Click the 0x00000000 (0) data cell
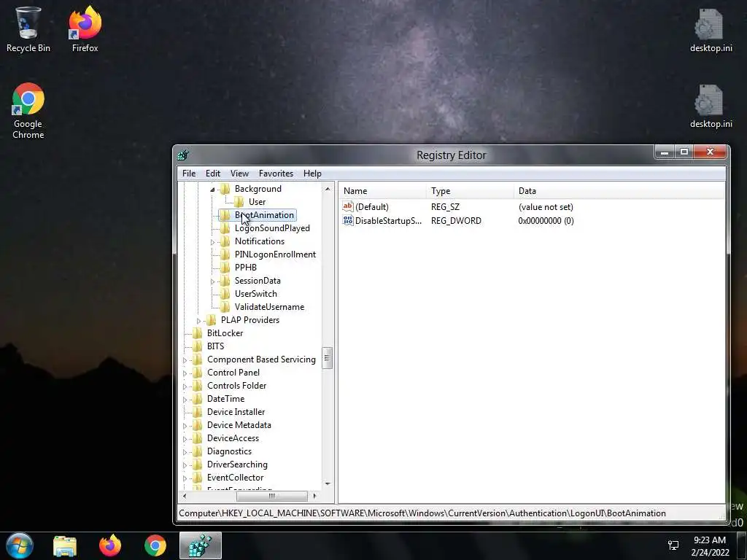 click(x=546, y=220)
